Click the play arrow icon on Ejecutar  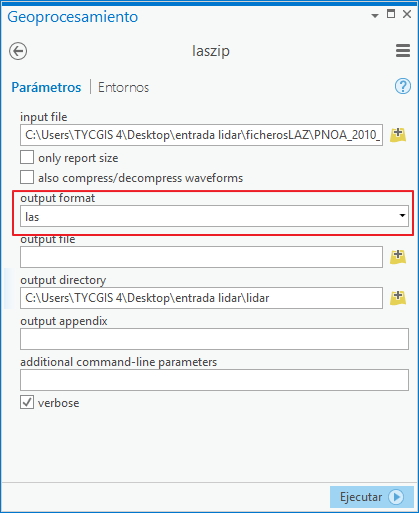pos(396,497)
